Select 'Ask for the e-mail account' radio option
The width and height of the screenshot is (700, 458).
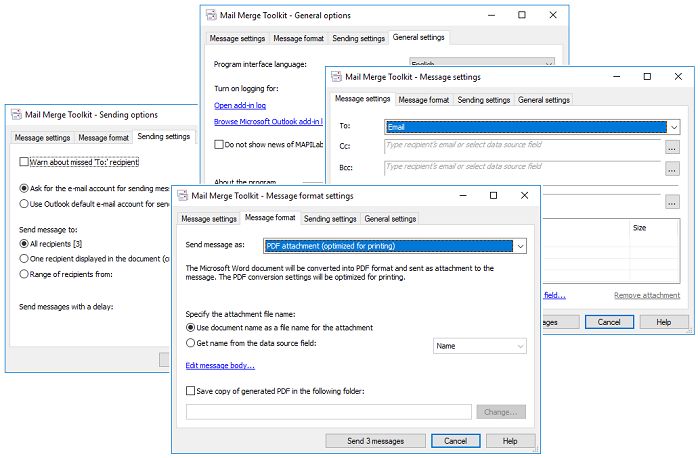click(x=24, y=188)
